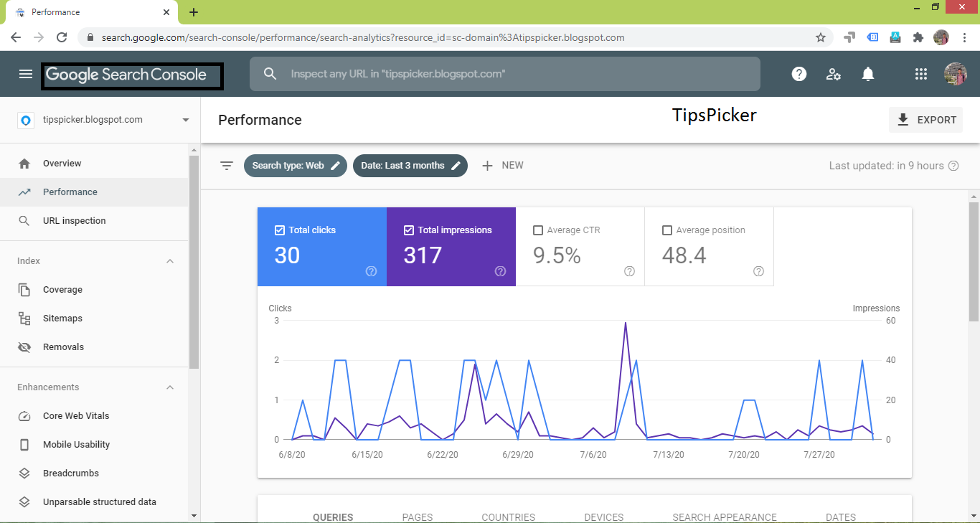Open the hamburger main menu

tap(26, 74)
